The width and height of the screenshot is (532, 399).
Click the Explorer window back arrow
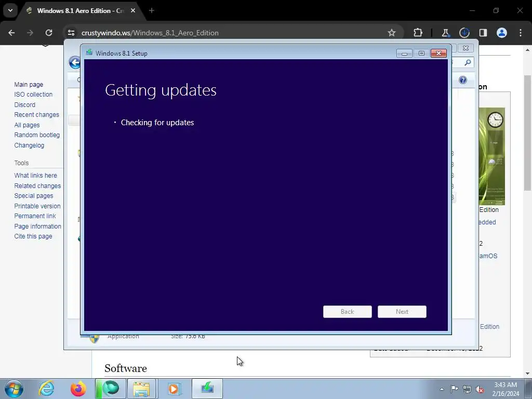tap(74, 62)
